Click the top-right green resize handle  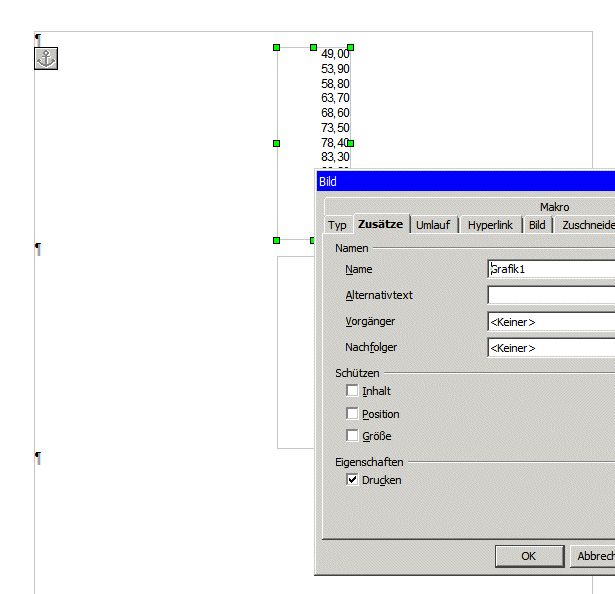click(350, 47)
